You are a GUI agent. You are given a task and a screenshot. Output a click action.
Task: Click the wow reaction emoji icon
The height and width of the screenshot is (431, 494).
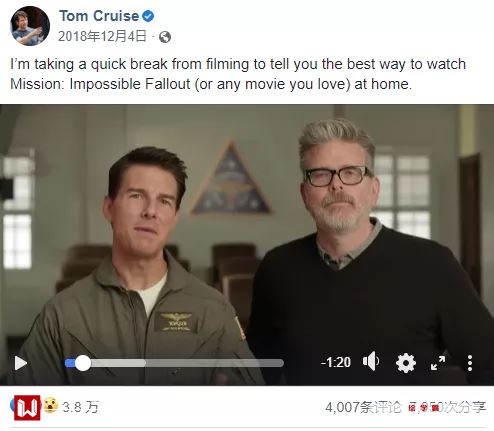(50, 405)
